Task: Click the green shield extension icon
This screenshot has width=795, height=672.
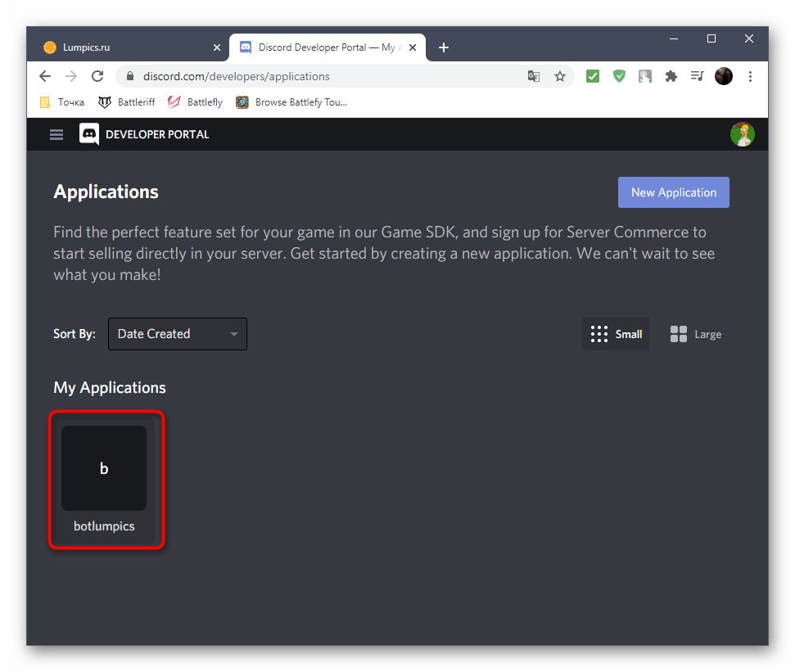Action: point(620,76)
